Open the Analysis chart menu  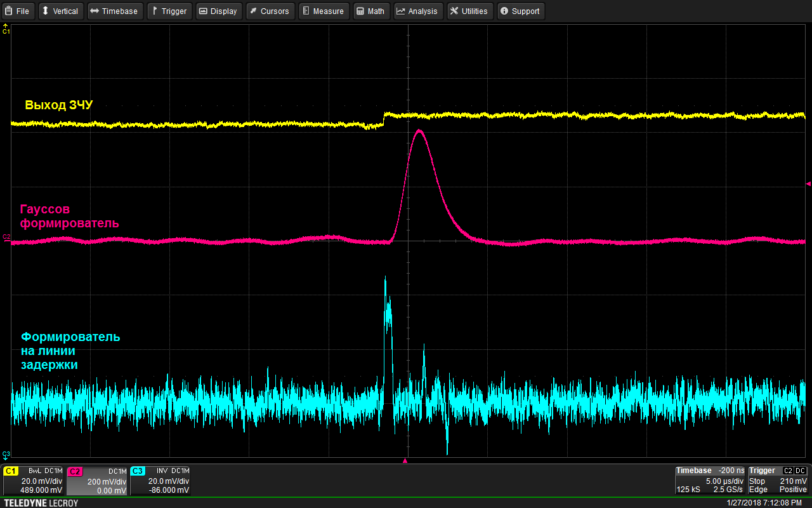tap(417, 11)
